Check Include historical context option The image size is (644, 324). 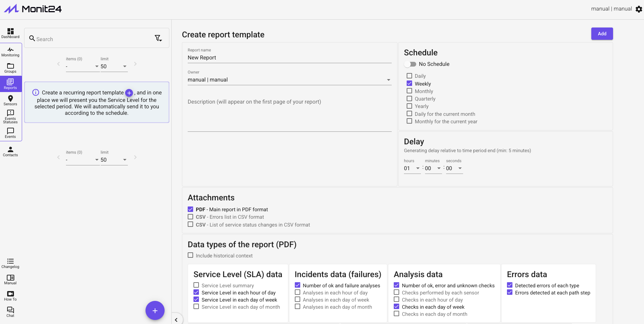(x=190, y=255)
